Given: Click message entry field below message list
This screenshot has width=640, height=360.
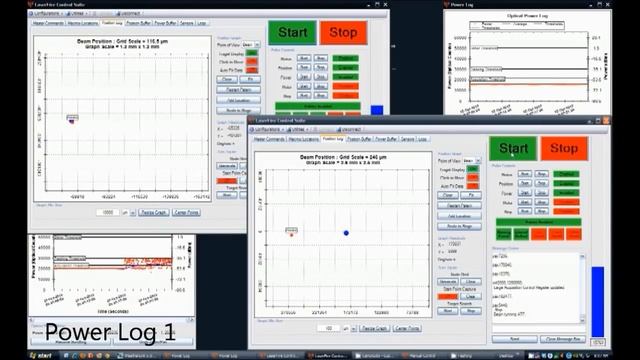Looking at the screenshot, I should tap(539, 329).
